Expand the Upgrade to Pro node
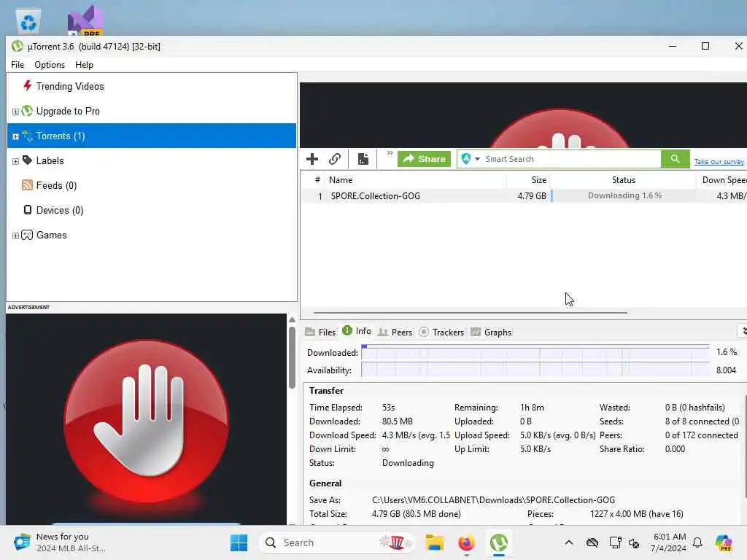This screenshot has width=747, height=560. click(15, 112)
